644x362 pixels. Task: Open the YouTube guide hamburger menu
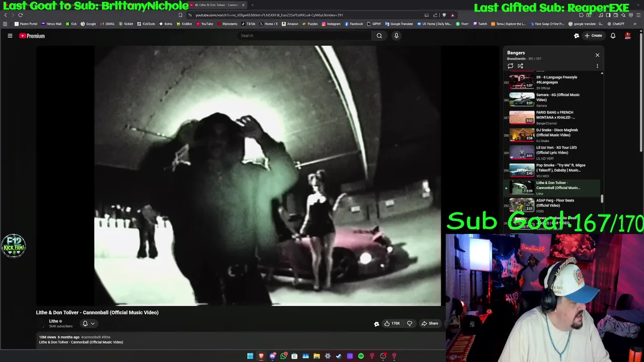coord(10,36)
